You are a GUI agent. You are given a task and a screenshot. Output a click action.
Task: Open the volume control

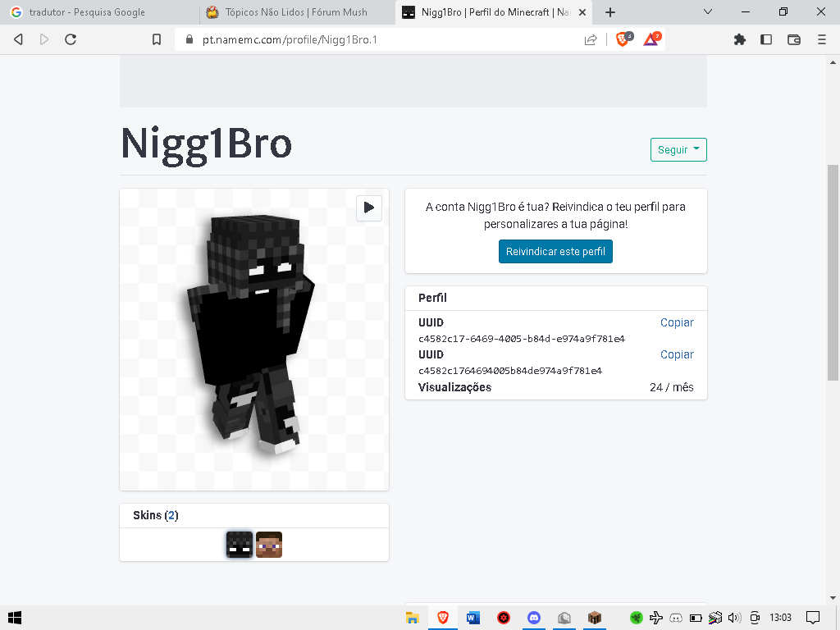(734, 618)
